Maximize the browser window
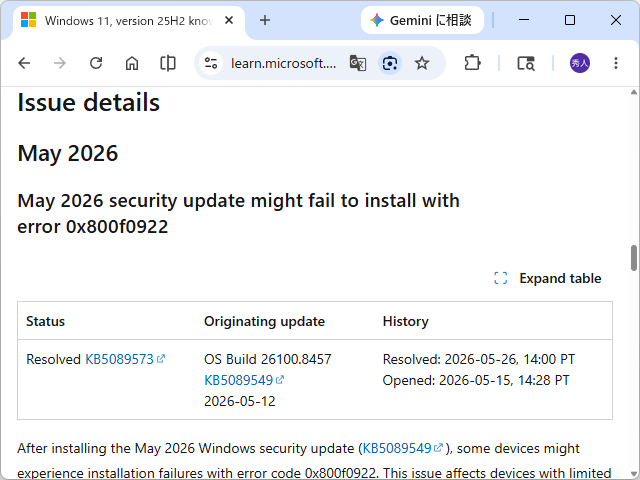The width and height of the screenshot is (640, 480). (x=569, y=20)
